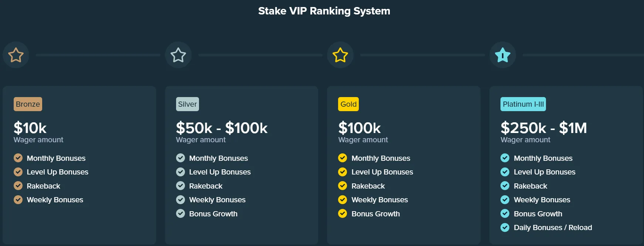Click Platinum Daily Bonuses checkmark icon

(505, 227)
